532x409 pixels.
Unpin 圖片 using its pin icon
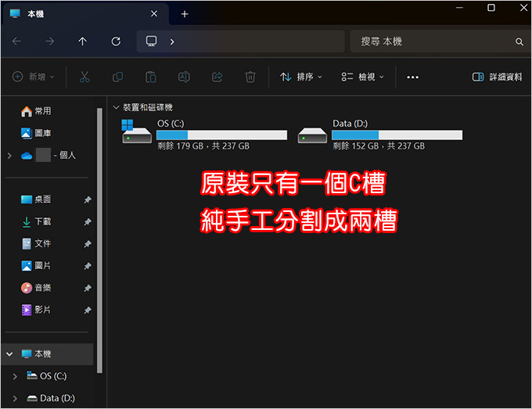pos(88,266)
